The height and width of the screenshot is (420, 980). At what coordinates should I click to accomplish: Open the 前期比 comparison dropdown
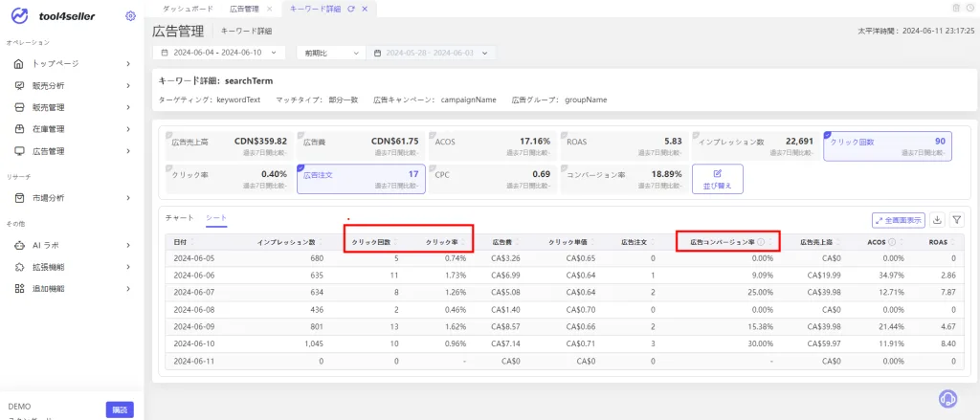330,54
